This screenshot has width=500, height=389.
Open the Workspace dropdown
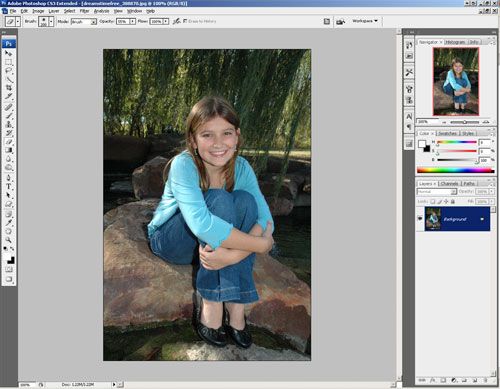[x=365, y=21]
